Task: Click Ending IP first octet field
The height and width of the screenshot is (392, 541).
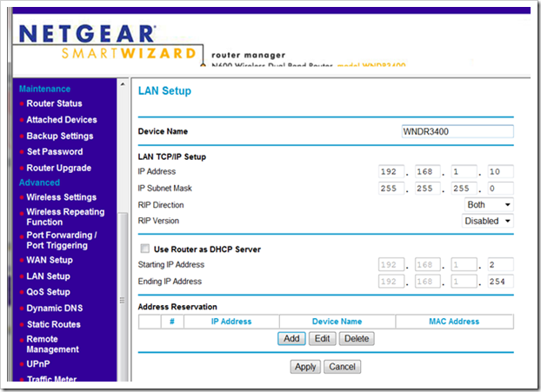Action: tap(391, 282)
